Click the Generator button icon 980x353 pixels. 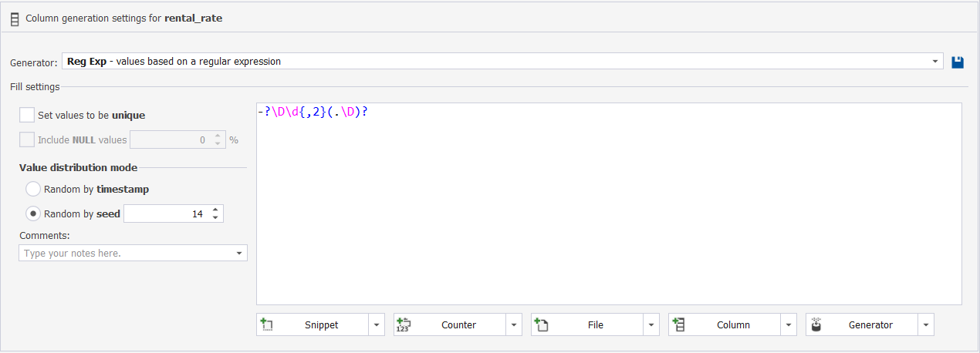pos(816,324)
